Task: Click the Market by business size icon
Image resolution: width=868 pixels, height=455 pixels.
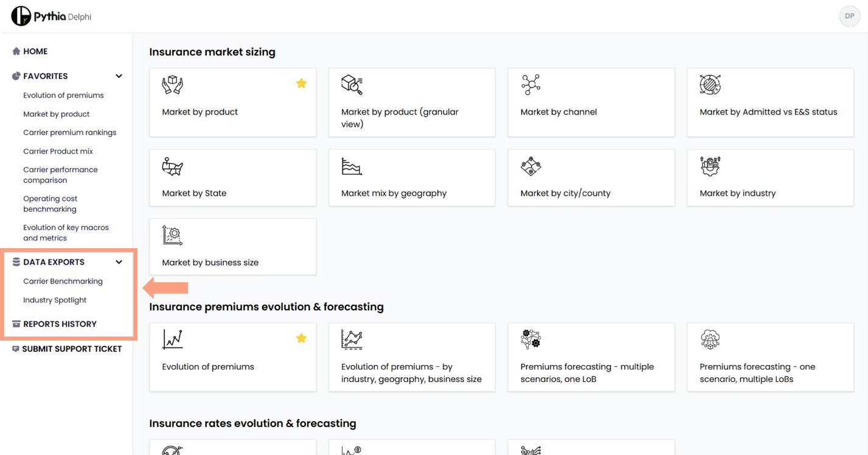Action: [x=173, y=235]
